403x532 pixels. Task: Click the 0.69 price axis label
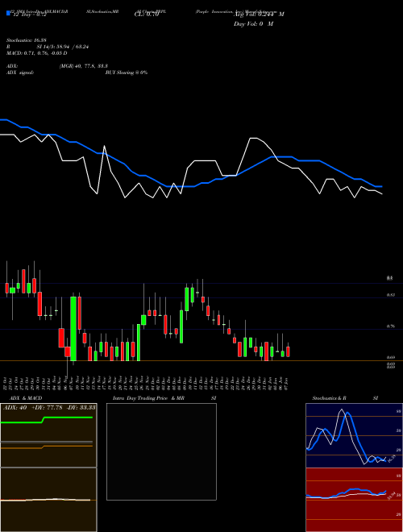(x=390, y=358)
